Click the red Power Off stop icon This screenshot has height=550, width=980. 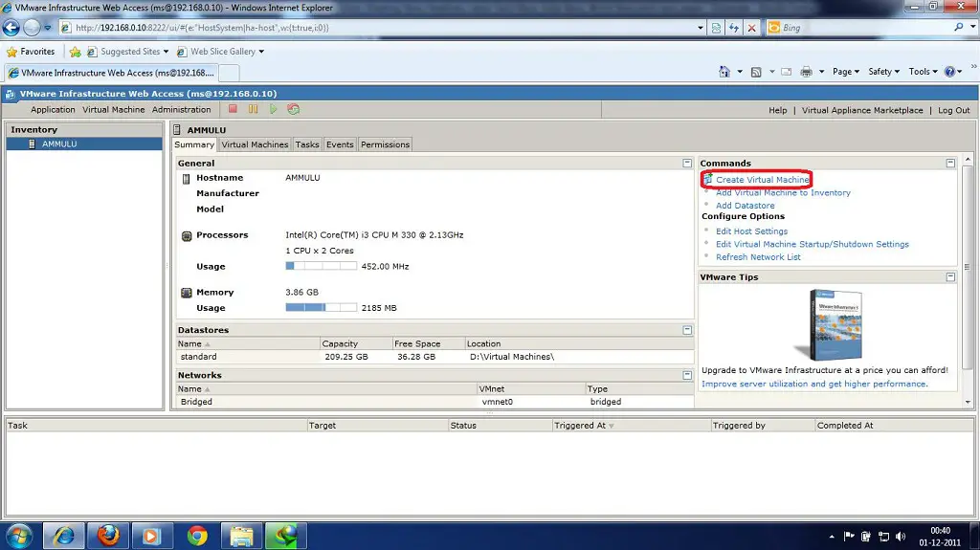coord(233,109)
